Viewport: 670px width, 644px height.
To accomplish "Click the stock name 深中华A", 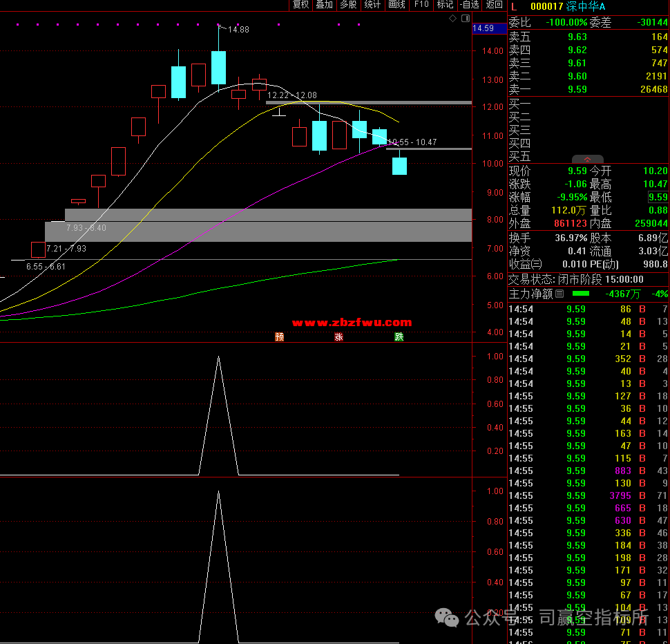I will [586, 6].
